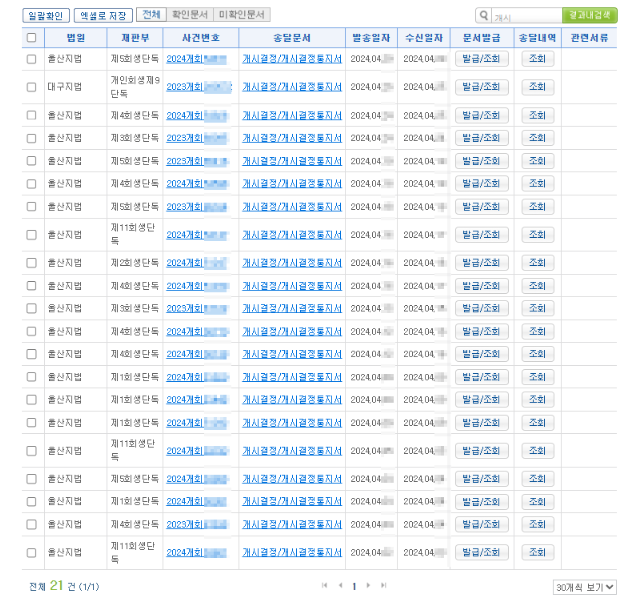Toggle the select-all checkbox in table header

tap(31, 37)
